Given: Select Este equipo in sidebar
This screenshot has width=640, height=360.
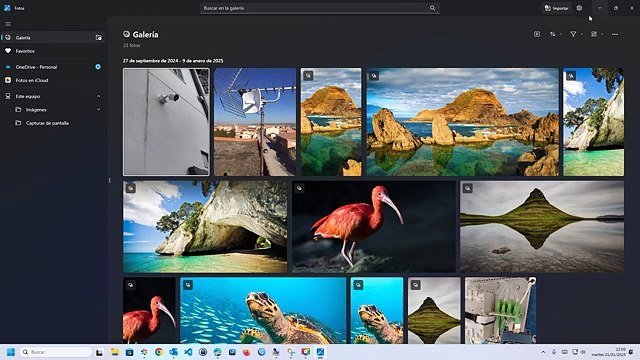Looking at the screenshot, I should pyautogui.click(x=53, y=96).
